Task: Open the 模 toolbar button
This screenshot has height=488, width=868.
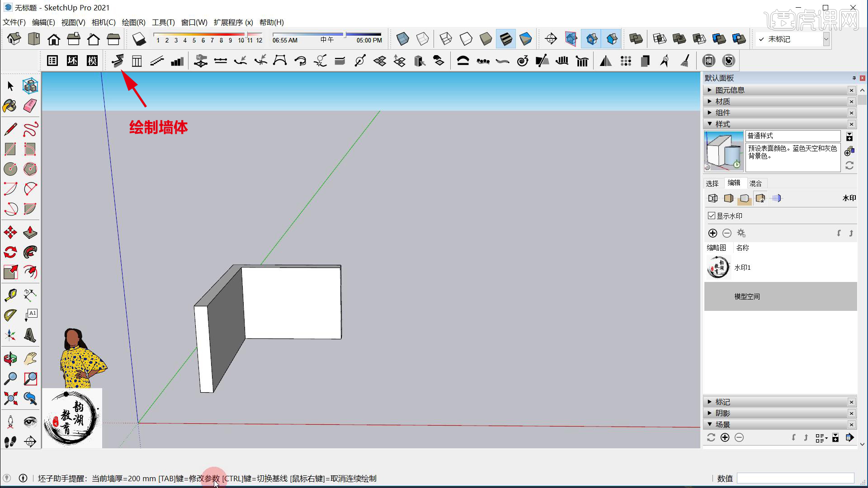Action: click(92, 61)
